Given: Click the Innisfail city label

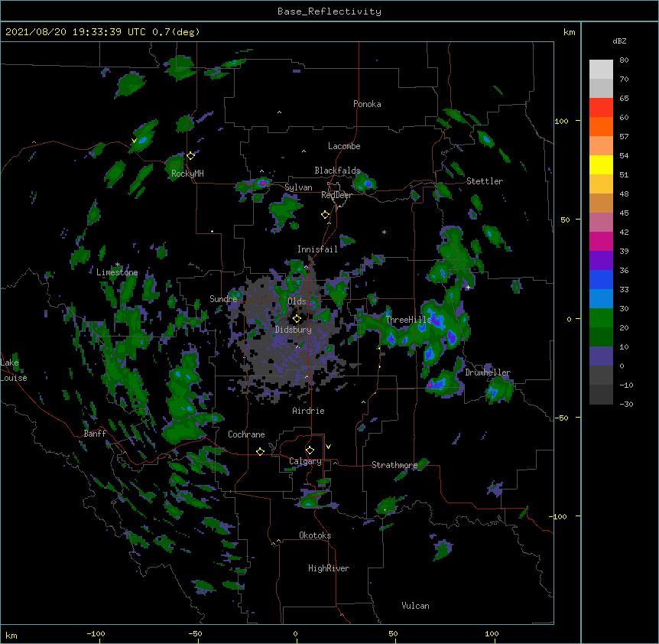Looking at the screenshot, I should tap(317, 249).
